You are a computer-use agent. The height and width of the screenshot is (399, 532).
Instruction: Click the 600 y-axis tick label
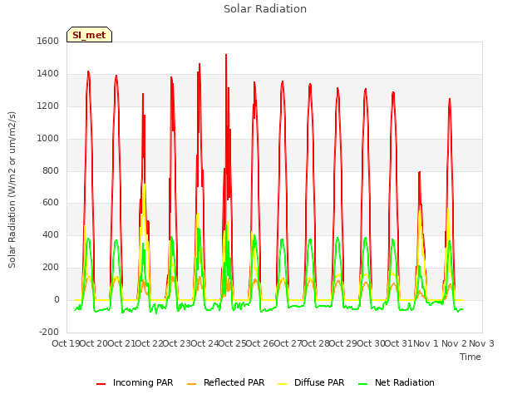[51, 203]
